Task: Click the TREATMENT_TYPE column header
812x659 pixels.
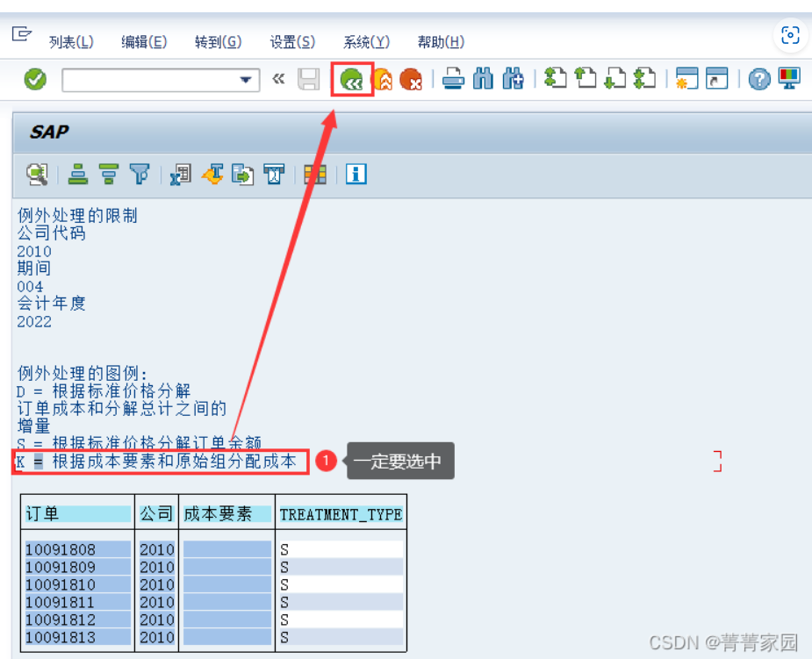Action: click(x=341, y=514)
